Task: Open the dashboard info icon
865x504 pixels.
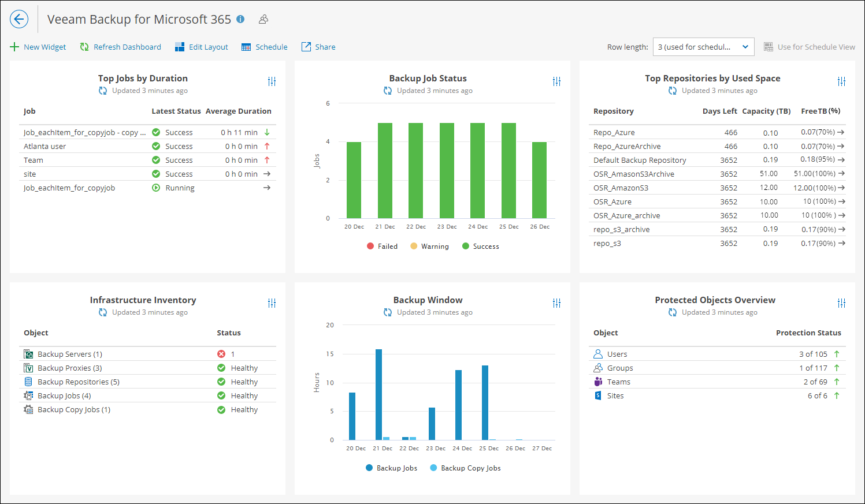Action: (241, 19)
